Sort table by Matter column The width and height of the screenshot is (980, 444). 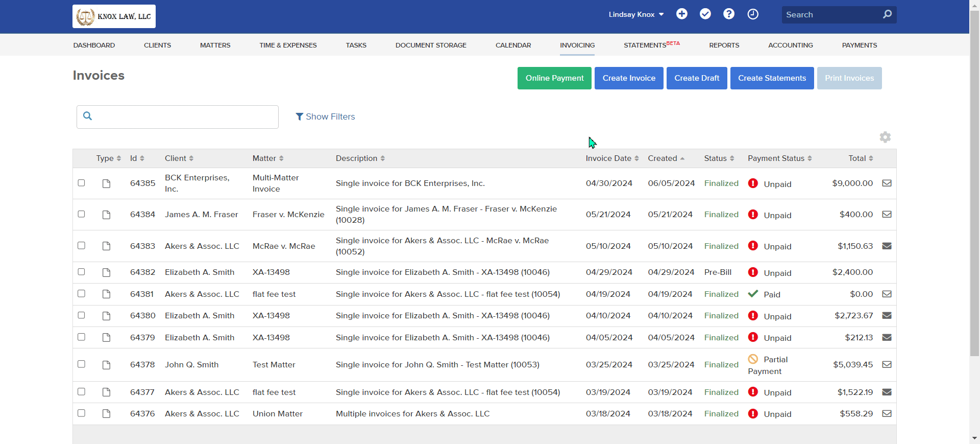pos(268,158)
